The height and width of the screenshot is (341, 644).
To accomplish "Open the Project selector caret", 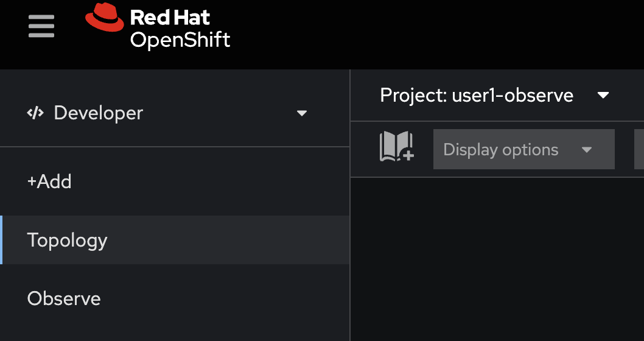I will (603, 96).
